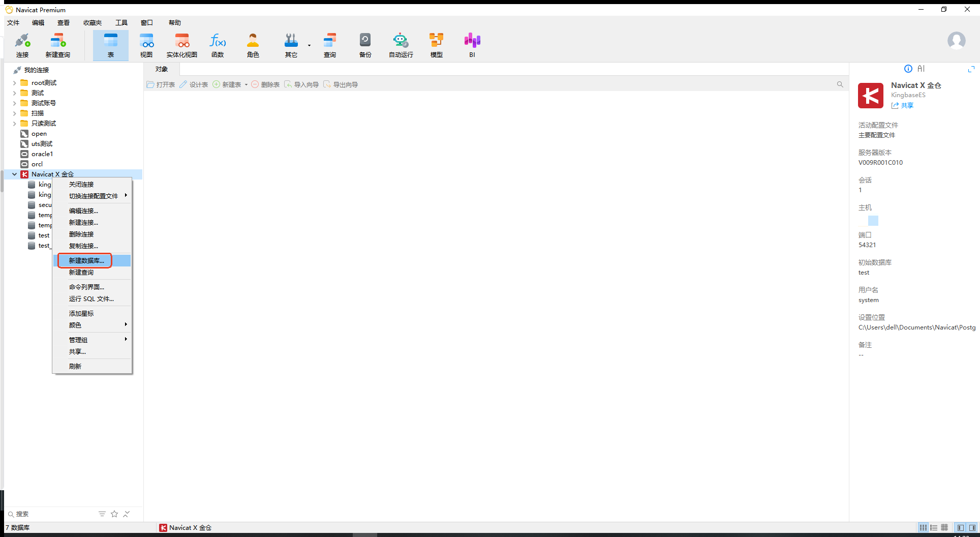Image resolution: width=980 pixels, height=537 pixels.
Task: Click the 角色 (Role) icon
Action: point(253,46)
